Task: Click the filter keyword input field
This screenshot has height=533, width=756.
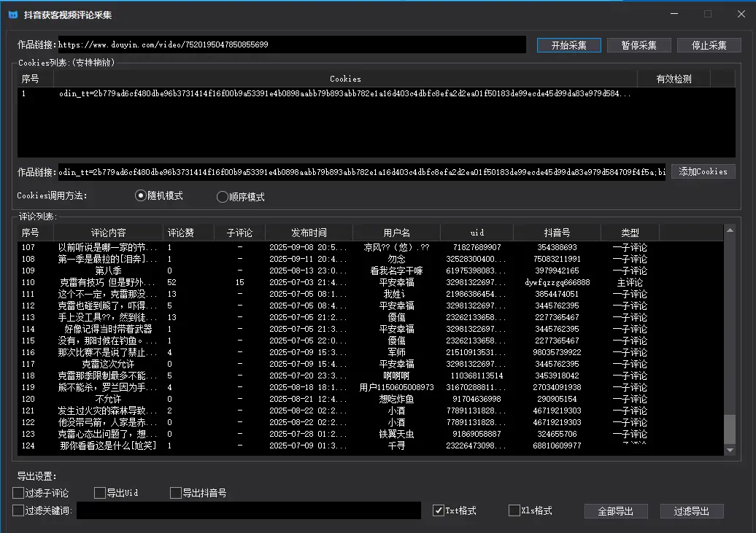Action: [x=248, y=510]
